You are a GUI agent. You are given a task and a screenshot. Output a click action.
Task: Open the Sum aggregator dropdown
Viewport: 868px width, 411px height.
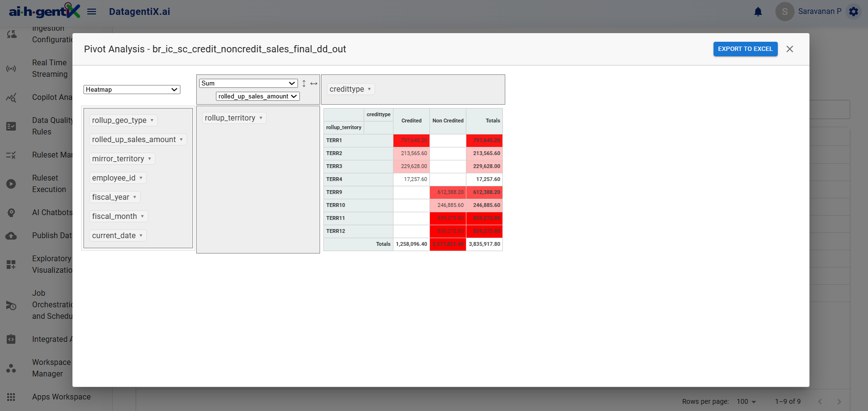(x=249, y=84)
